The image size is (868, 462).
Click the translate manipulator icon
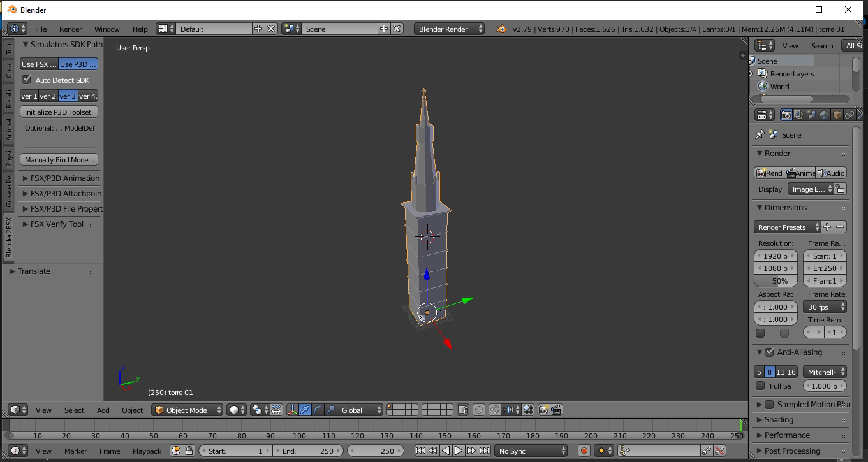coord(305,410)
